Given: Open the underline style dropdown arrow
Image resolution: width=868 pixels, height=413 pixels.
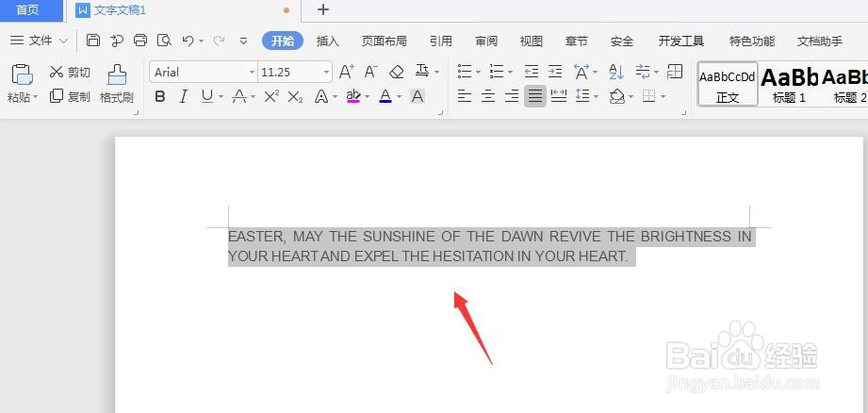Looking at the screenshot, I should [221, 97].
